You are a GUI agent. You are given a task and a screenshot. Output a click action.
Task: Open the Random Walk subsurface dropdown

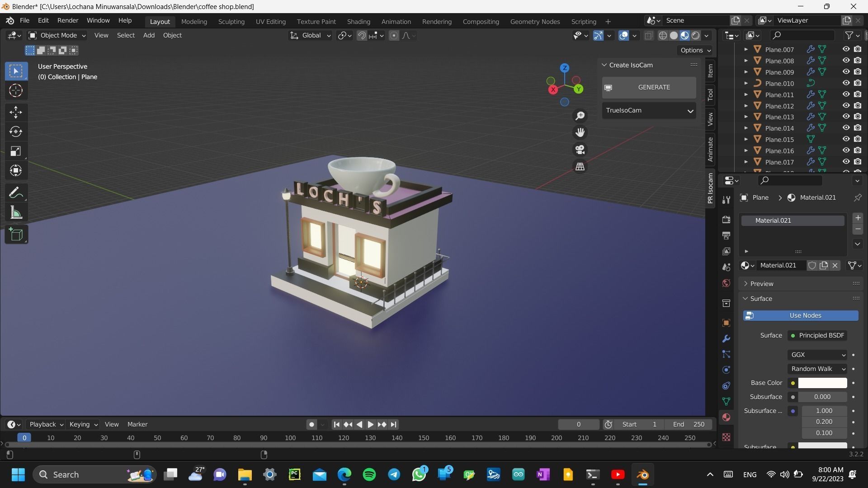(x=817, y=369)
